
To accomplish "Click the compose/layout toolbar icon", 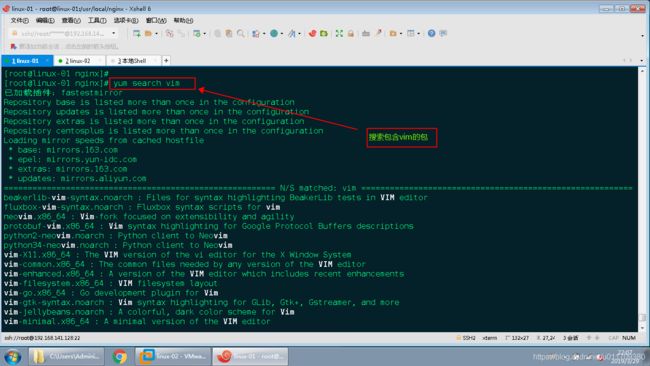I will pos(256,34).
